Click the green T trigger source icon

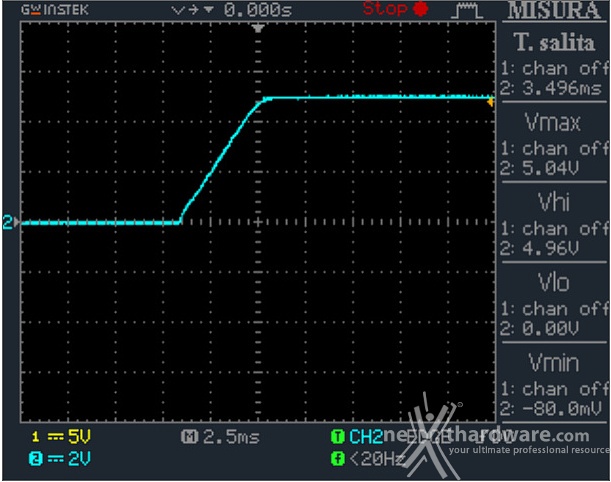tap(337, 437)
